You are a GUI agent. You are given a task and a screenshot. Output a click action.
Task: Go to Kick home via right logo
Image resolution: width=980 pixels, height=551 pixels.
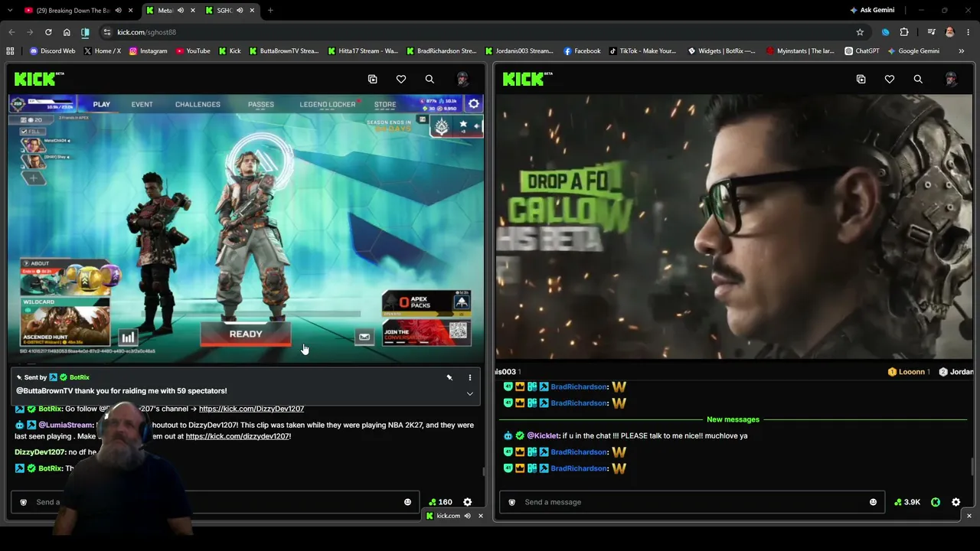click(526, 79)
